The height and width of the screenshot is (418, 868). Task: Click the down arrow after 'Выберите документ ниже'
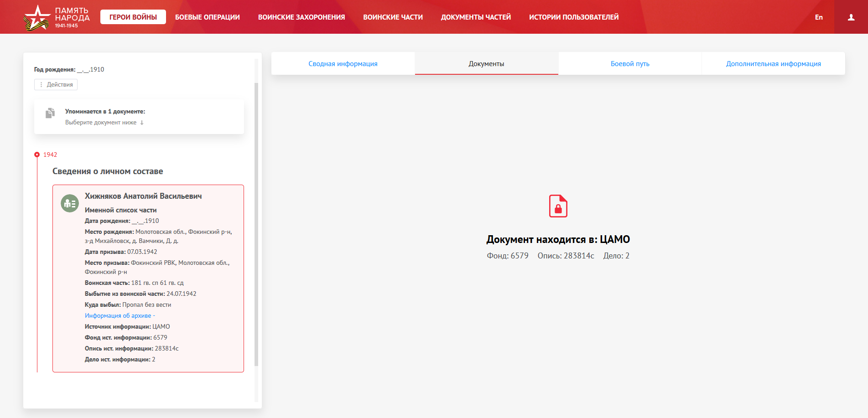(x=142, y=123)
